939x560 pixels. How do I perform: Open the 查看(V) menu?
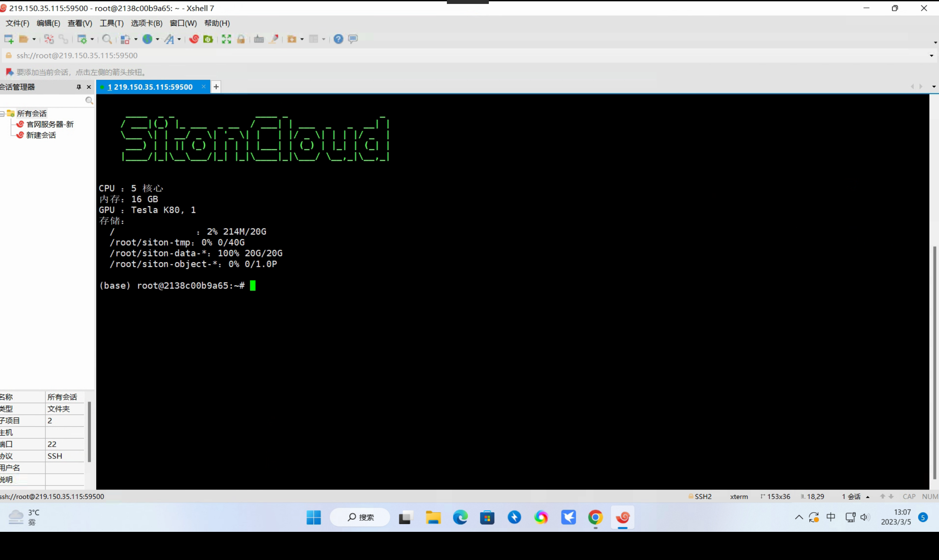(x=80, y=23)
